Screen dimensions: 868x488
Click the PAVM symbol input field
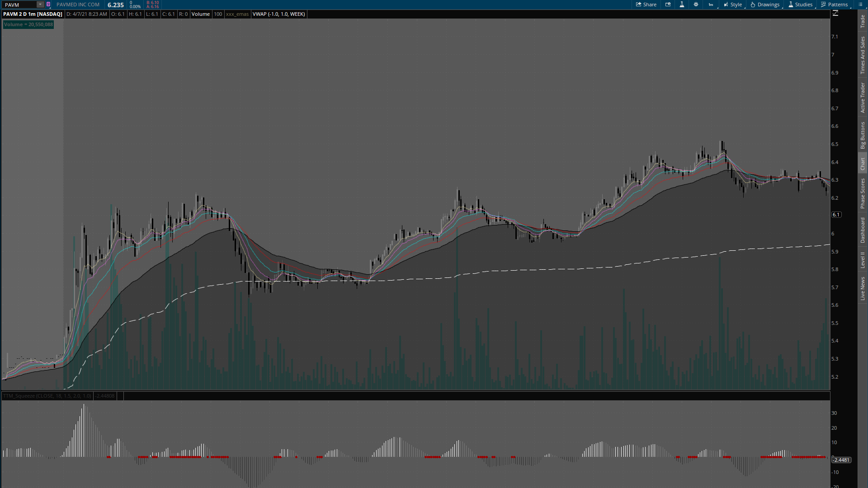point(19,5)
